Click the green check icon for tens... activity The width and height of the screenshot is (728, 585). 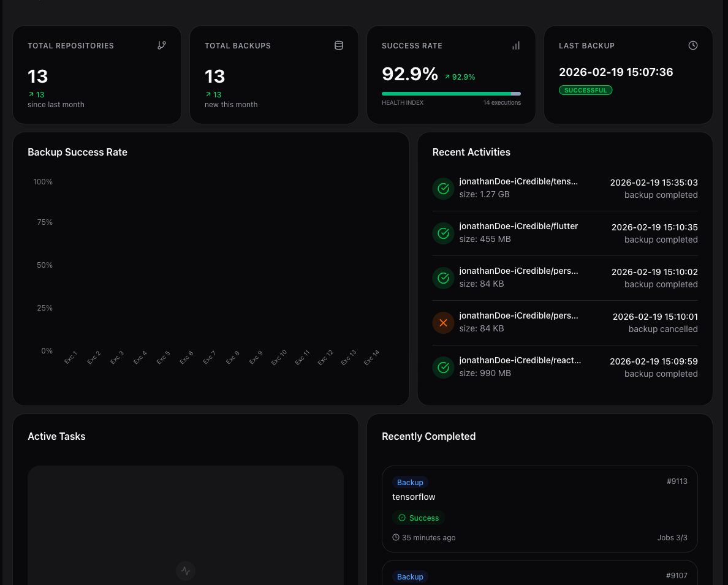coord(444,189)
